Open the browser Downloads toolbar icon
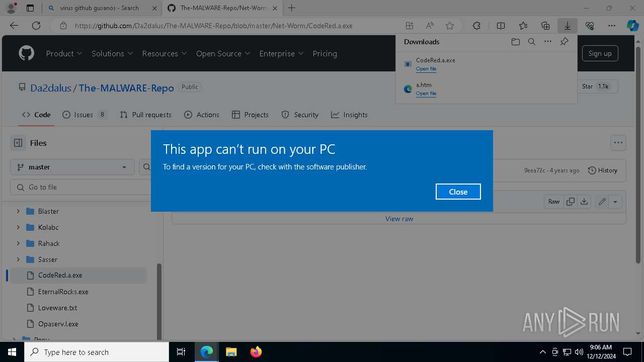Image resolution: width=644 pixels, height=362 pixels. [x=567, y=26]
